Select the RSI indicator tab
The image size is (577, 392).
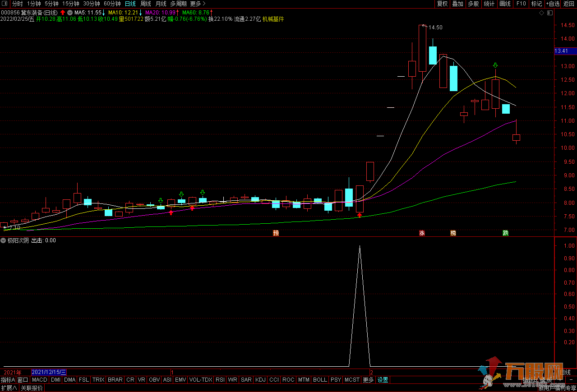click(x=220, y=380)
